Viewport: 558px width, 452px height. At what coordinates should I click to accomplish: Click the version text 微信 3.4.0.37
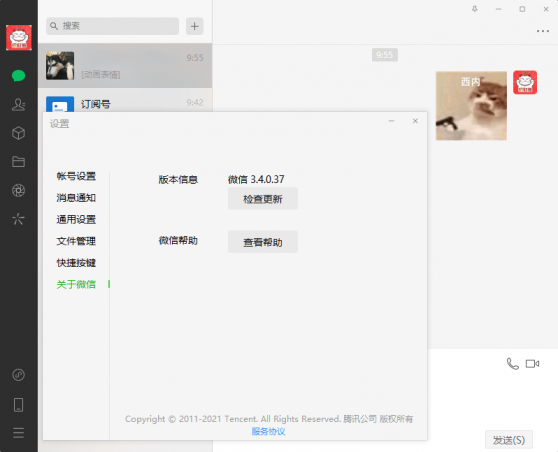click(256, 179)
